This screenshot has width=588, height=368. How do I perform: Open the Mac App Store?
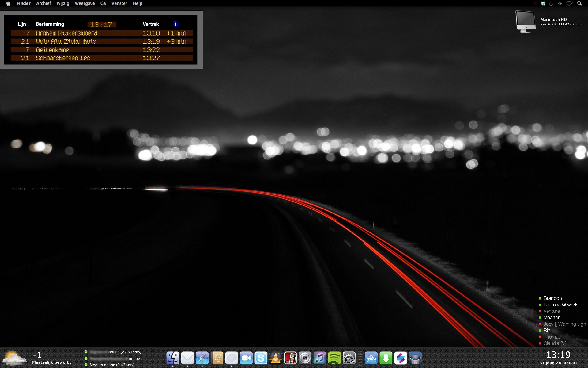371,358
